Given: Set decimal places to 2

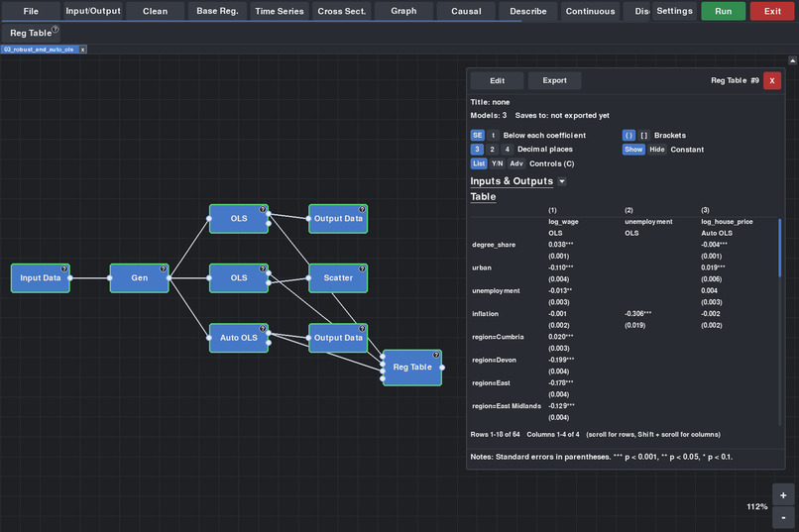Looking at the screenshot, I should click(x=493, y=150).
